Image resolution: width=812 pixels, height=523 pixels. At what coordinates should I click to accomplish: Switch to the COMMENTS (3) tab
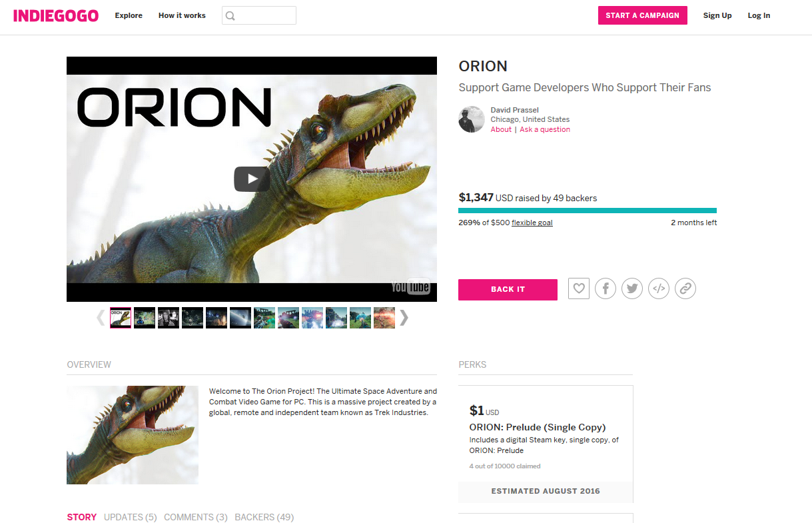[196, 517]
